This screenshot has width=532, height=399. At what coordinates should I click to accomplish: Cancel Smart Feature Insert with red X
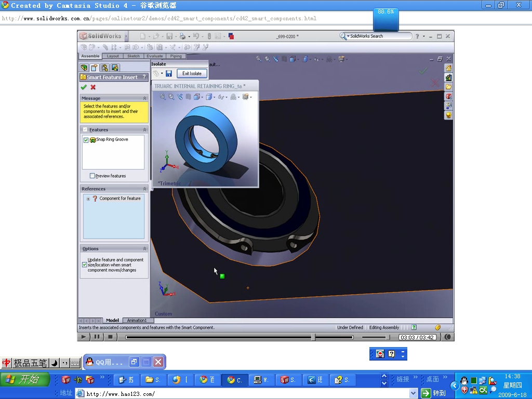point(93,87)
